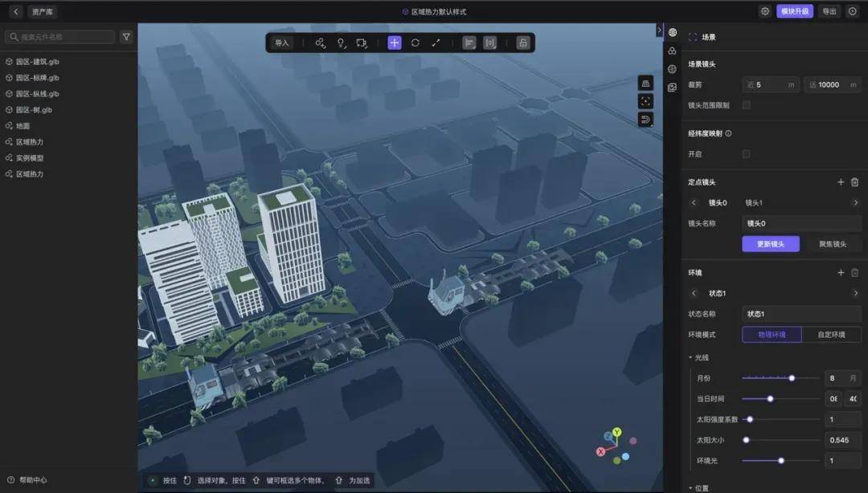Click the filter icon beside search box

coord(126,37)
